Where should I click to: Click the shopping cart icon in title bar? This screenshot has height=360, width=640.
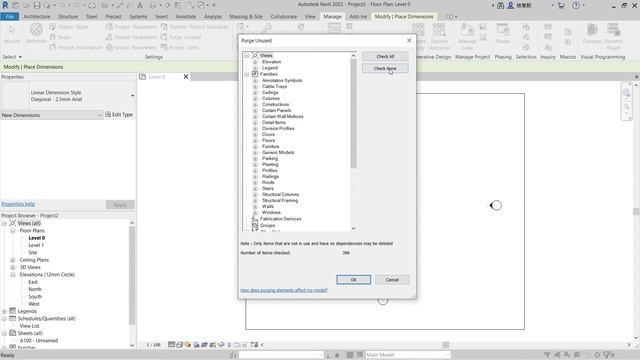[x=561, y=5]
